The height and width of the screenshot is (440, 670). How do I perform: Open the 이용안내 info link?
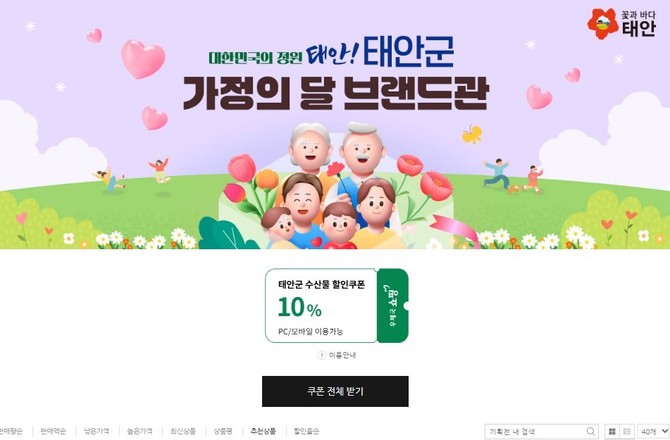click(342, 355)
